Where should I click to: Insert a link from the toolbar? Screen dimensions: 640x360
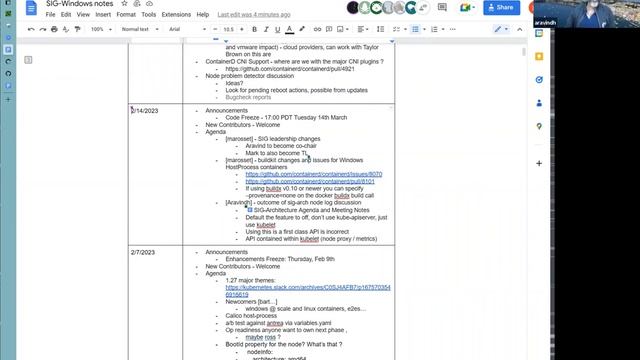[x=317, y=29]
